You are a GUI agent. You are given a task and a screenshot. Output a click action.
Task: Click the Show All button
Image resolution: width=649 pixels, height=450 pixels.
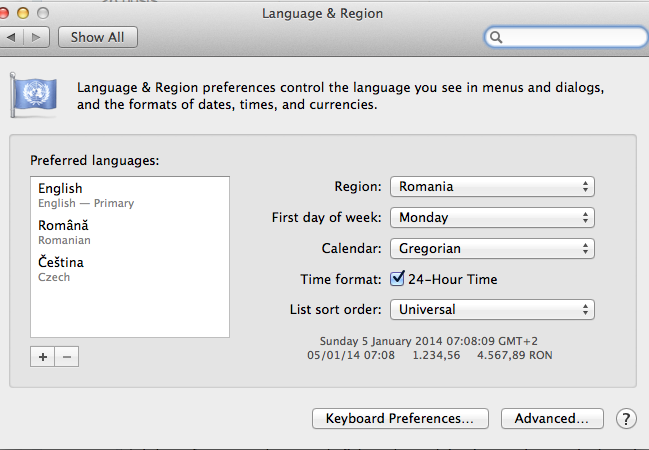click(98, 37)
